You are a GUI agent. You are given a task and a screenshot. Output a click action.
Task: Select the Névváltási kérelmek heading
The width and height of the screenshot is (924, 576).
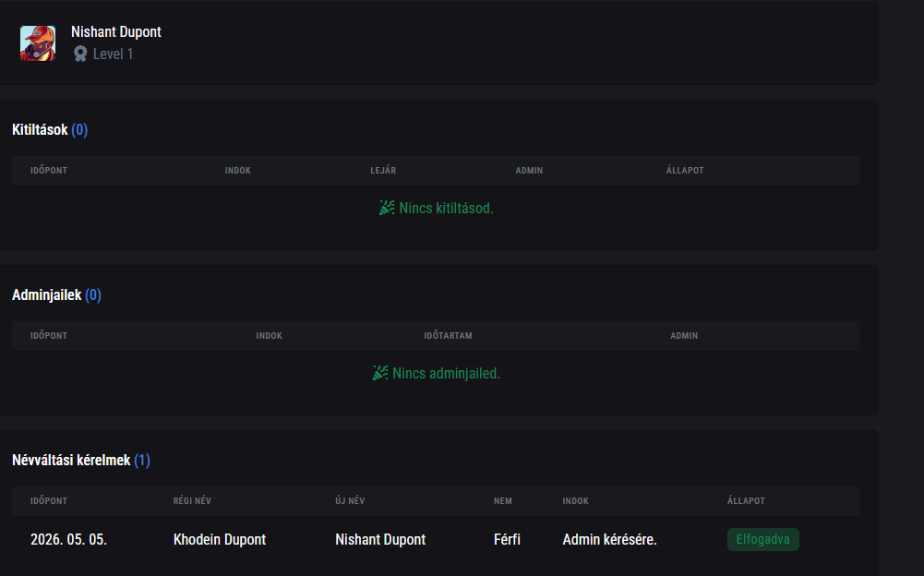tap(71, 460)
